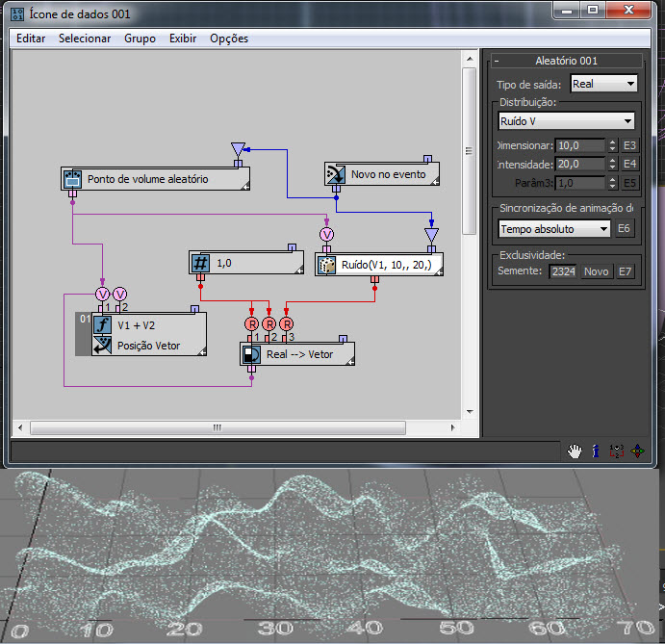Viewport: 665px width, 644px height.
Task: Click the horizontal scrollbar thumb
Action: tap(217, 427)
